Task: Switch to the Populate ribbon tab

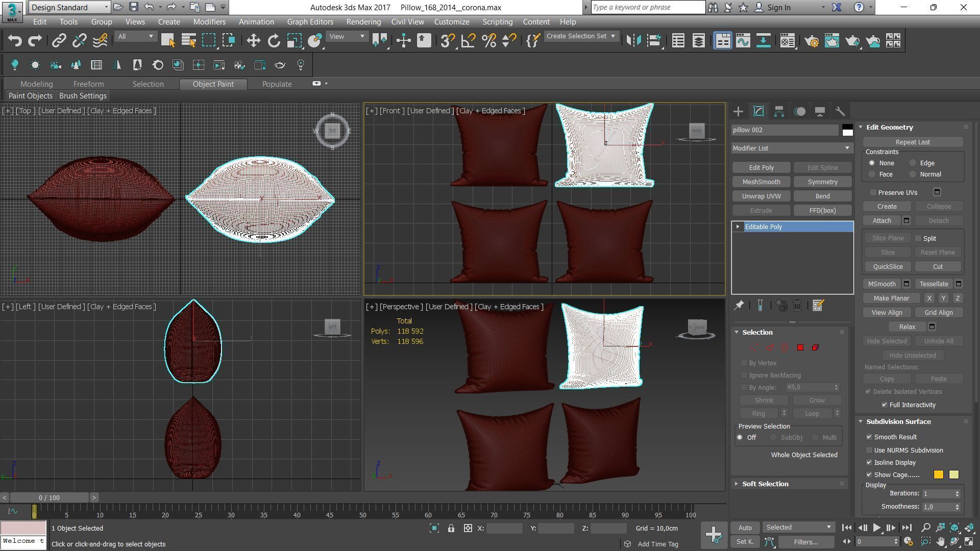Action: click(x=277, y=84)
